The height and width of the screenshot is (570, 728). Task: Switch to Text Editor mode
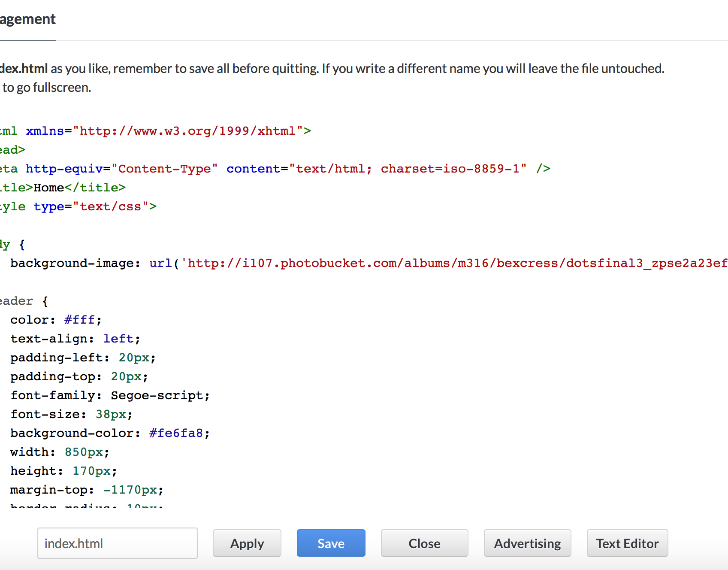[x=627, y=543]
